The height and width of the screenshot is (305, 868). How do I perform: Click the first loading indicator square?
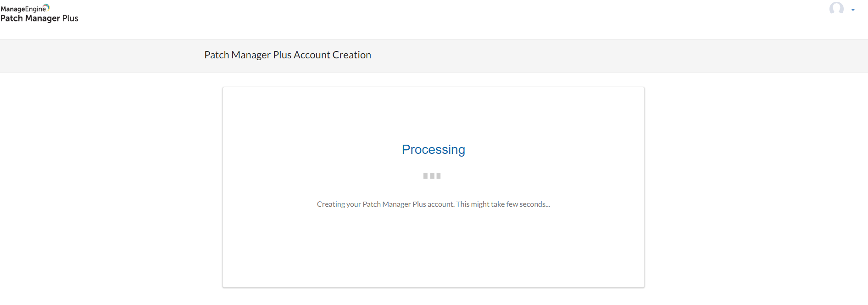pos(425,175)
